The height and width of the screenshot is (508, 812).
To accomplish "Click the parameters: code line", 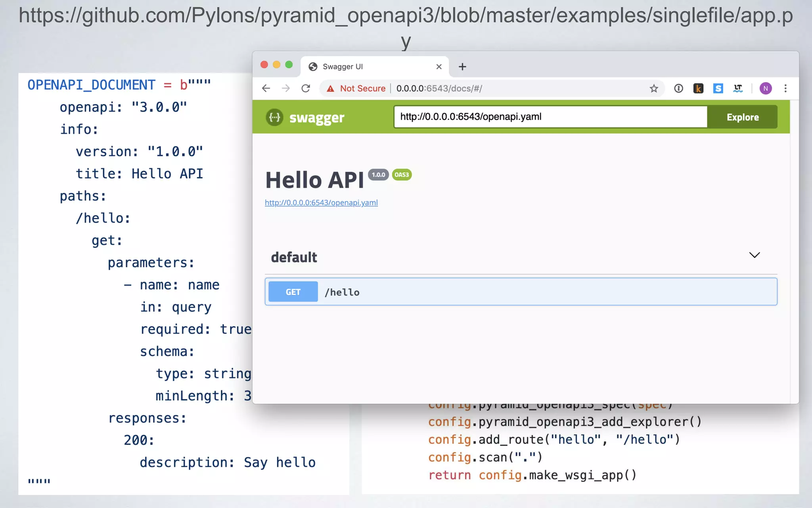I will pyautogui.click(x=151, y=263).
